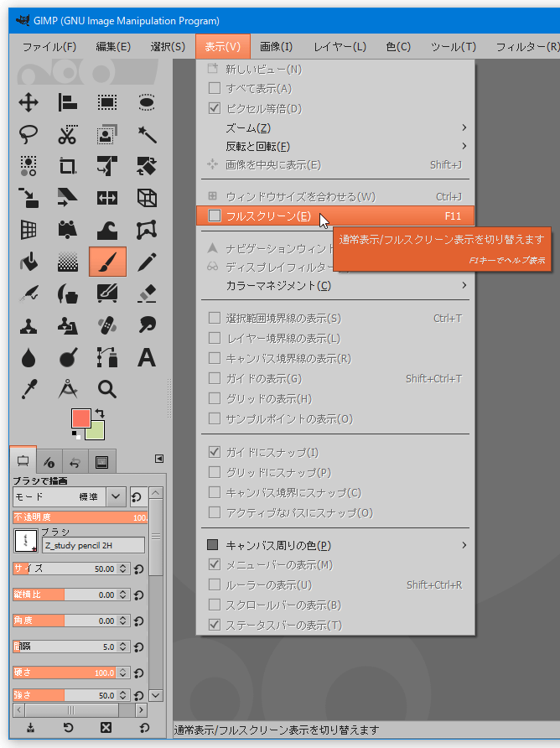Select the Cage Transform tool
560x748 pixels.
(x=147, y=230)
